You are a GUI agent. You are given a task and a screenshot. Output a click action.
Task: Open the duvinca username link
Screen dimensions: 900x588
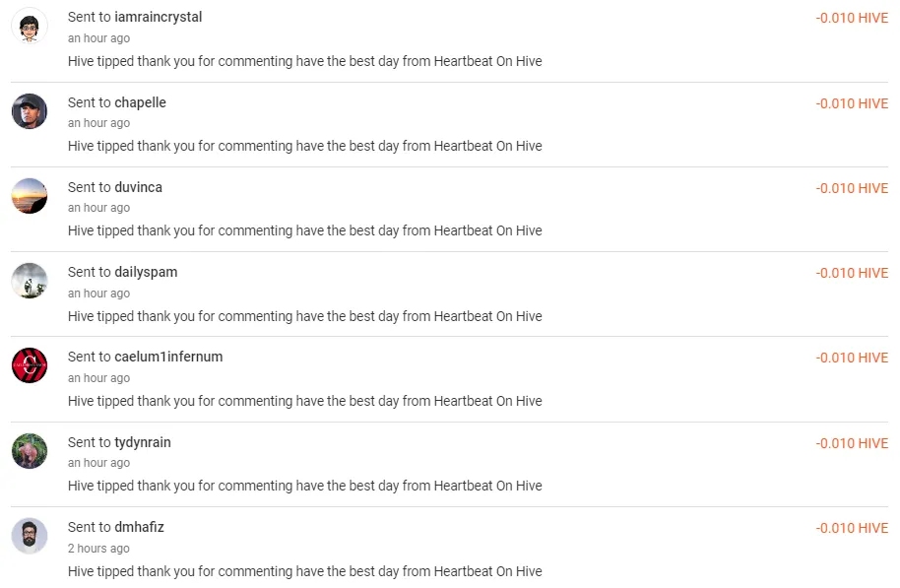(138, 187)
